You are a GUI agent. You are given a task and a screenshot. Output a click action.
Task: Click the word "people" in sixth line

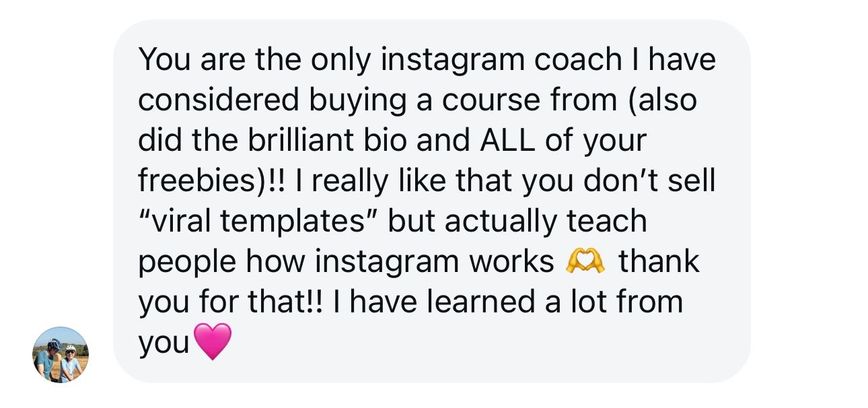click(187, 263)
